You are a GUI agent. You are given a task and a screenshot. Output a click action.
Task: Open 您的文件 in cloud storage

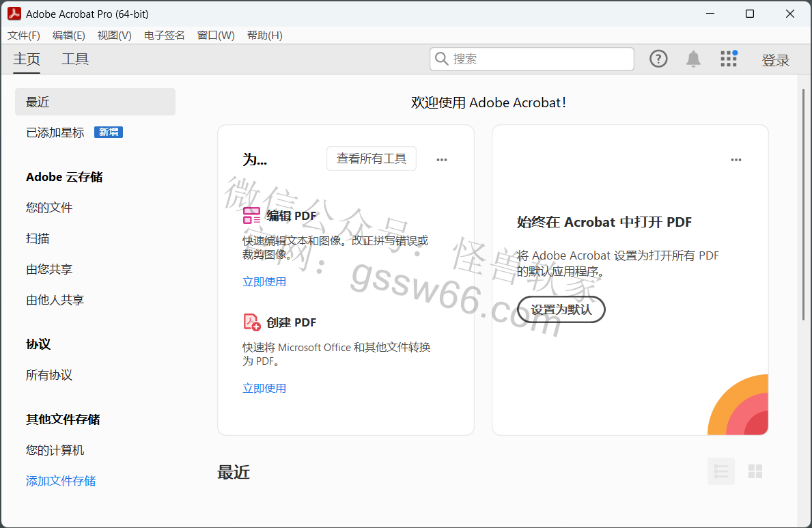click(49, 208)
